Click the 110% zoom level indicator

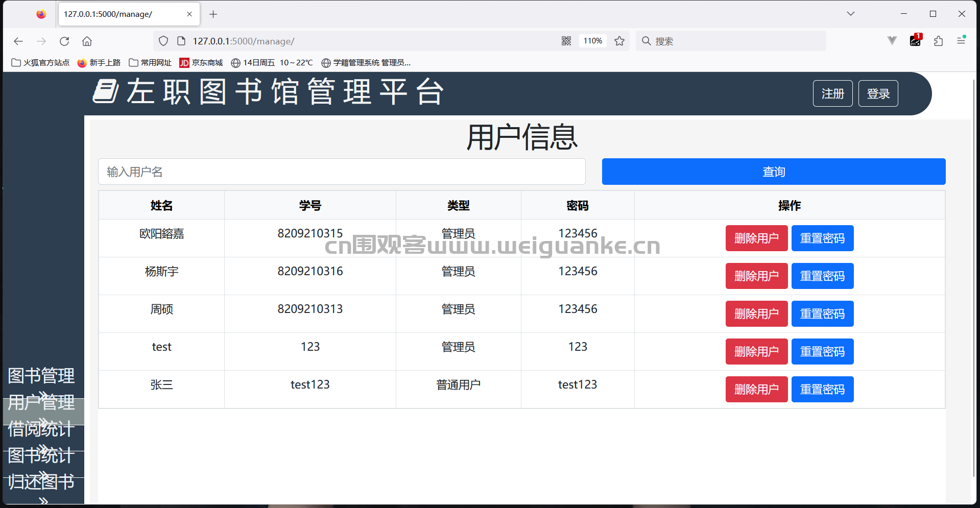593,41
